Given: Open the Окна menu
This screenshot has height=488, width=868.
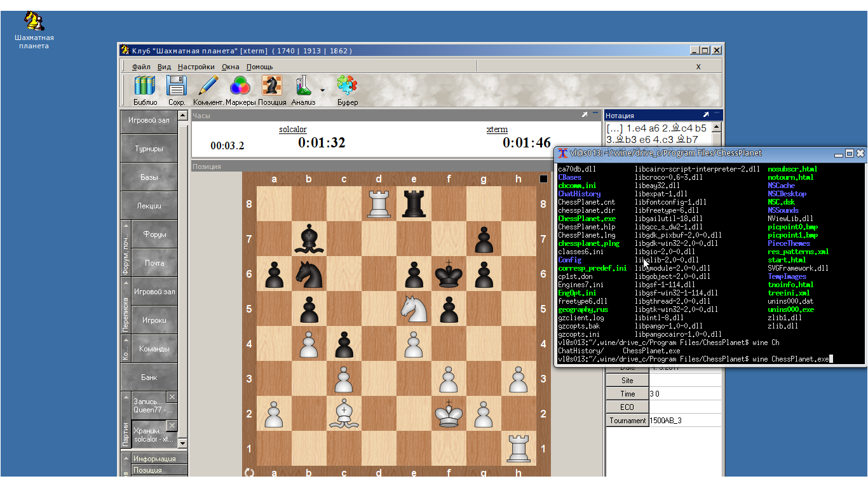Looking at the screenshot, I should click(231, 67).
